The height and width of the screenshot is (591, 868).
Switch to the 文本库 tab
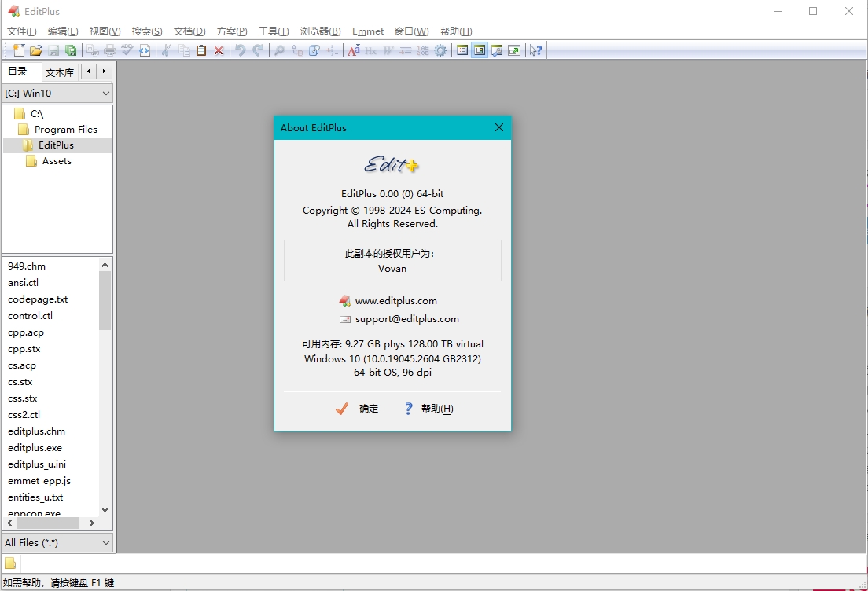tap(60, 72)
